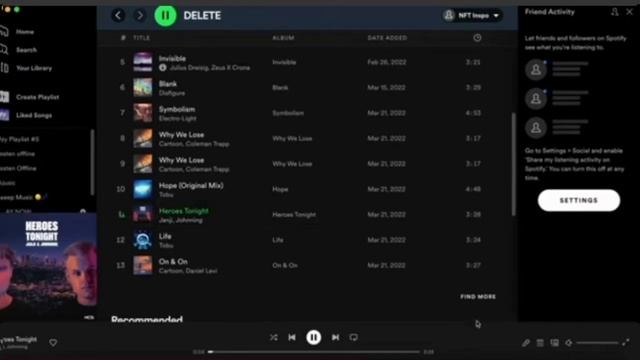Open the play queue icon
This screenshot has height=360, width=640.
coord(540,343)
